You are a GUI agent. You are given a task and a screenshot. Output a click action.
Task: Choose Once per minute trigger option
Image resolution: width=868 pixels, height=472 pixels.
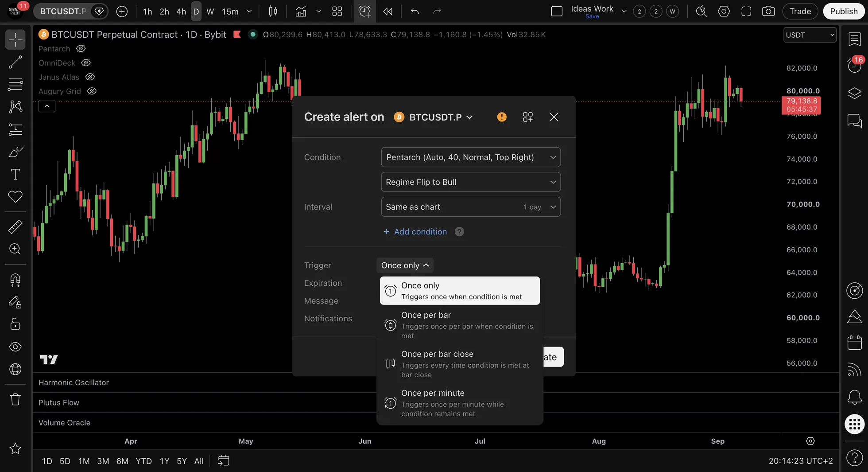pyautogui.click(x=460, y=403)
